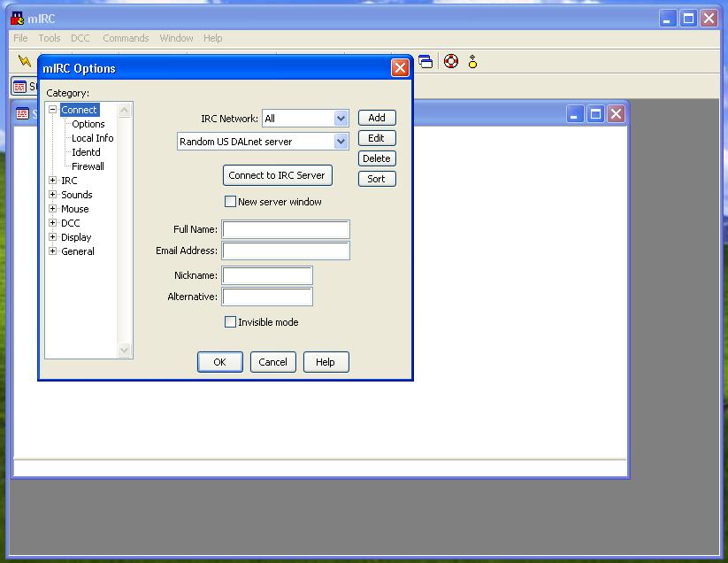
Task: Select Firewall in the category tree
Action: point(88,166)
